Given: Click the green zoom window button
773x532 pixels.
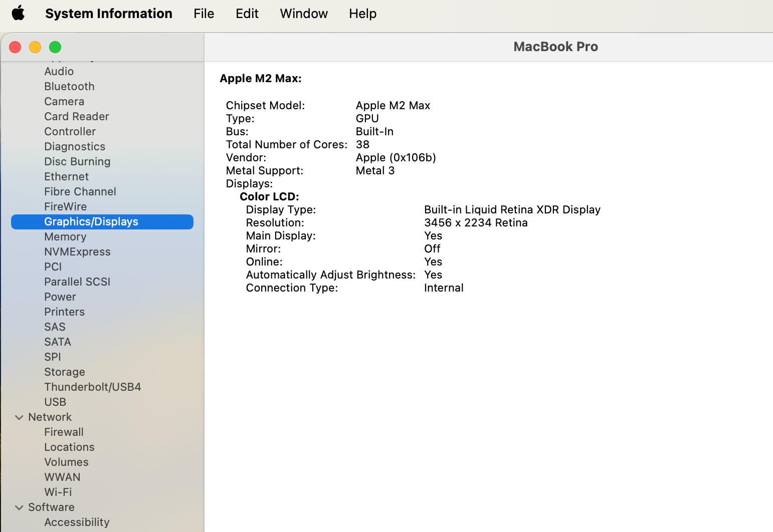Looking at the screenshot, I should pos(55,47).
